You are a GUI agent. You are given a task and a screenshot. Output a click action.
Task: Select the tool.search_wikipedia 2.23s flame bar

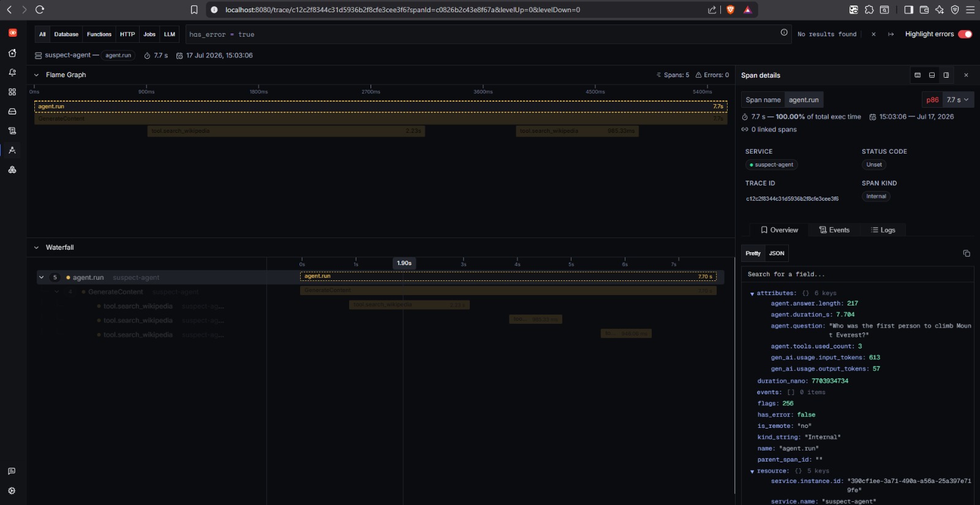286,131
